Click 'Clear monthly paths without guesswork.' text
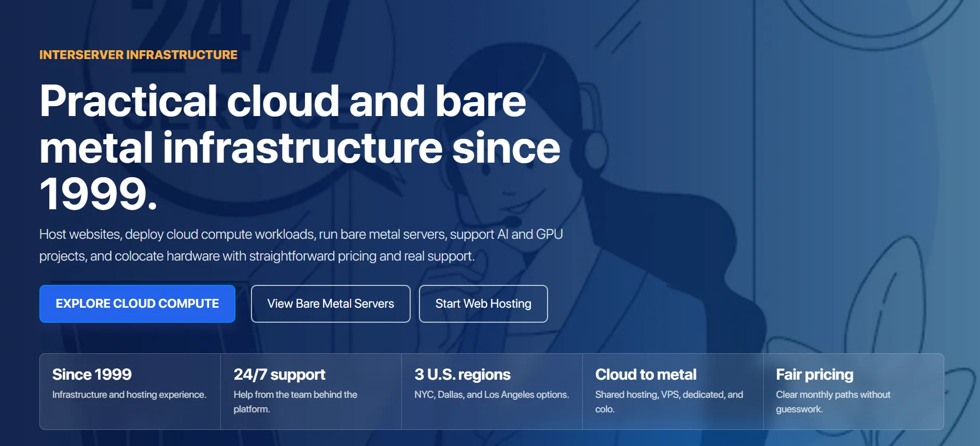Screen dimensions: 980x446 coord(833,401)
